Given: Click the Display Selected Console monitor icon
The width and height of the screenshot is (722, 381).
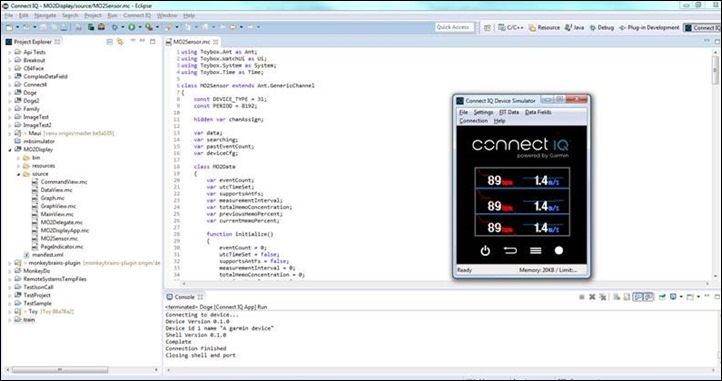Looking at the screenshot, I should click(x=673, y=297).
